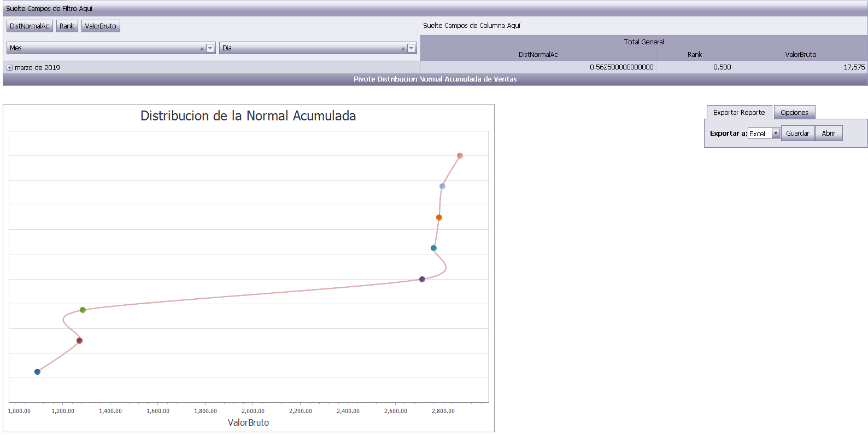Open the Mes field filter dropdown
868x435 pixels.
click(x=210, y=48)
